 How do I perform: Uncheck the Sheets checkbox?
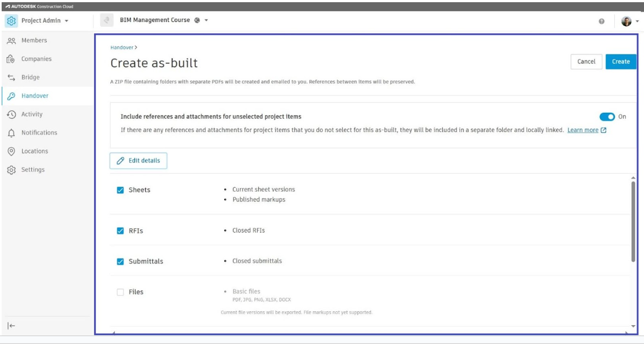[120, 190]
